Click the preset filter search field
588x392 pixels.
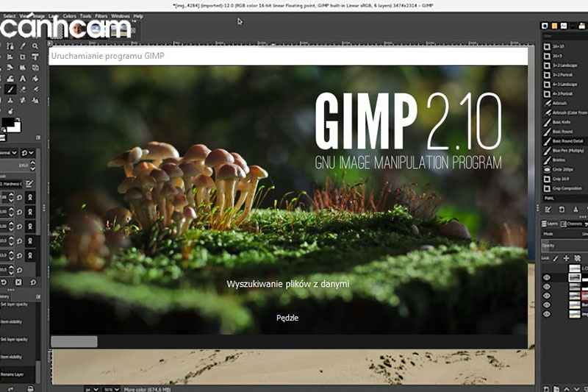pyautogui.click(x=565, y=36)
